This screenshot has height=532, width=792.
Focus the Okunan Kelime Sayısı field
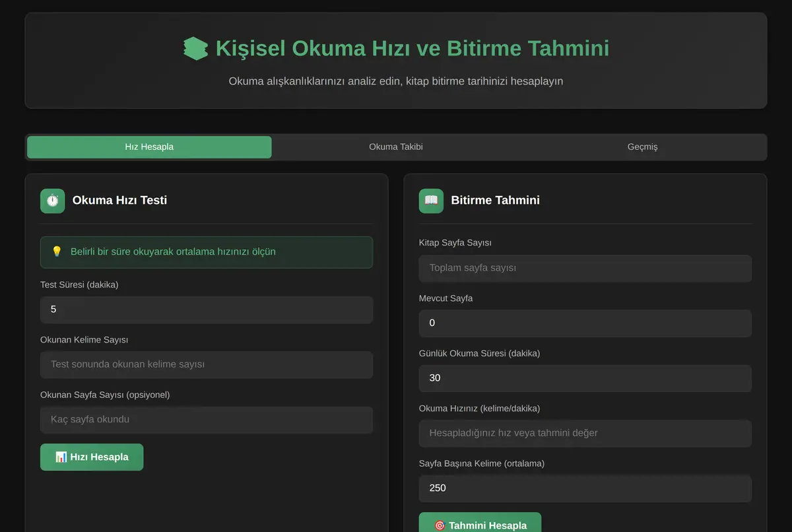[x=207, y=364]
